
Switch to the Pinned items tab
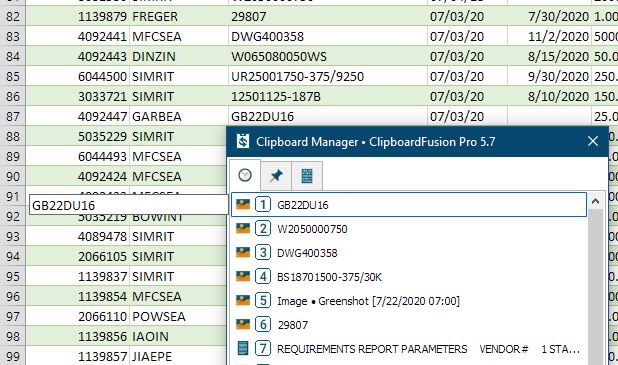pyautogui.click(x=276, y=176)
